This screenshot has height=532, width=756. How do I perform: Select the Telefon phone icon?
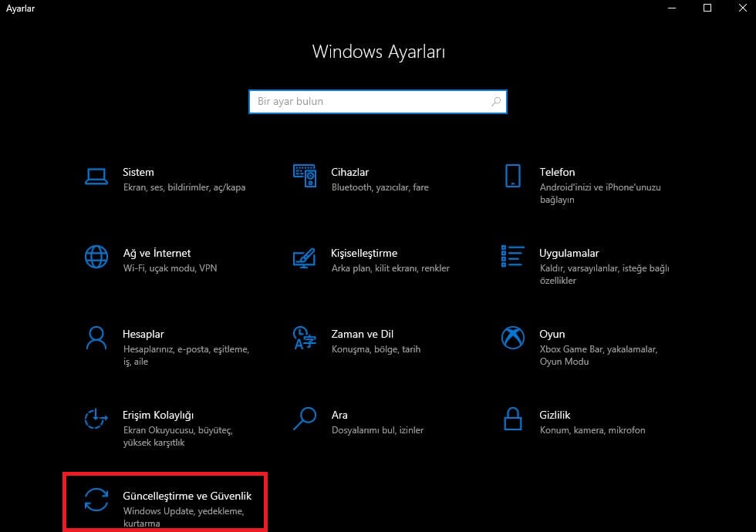pos(512,176)
